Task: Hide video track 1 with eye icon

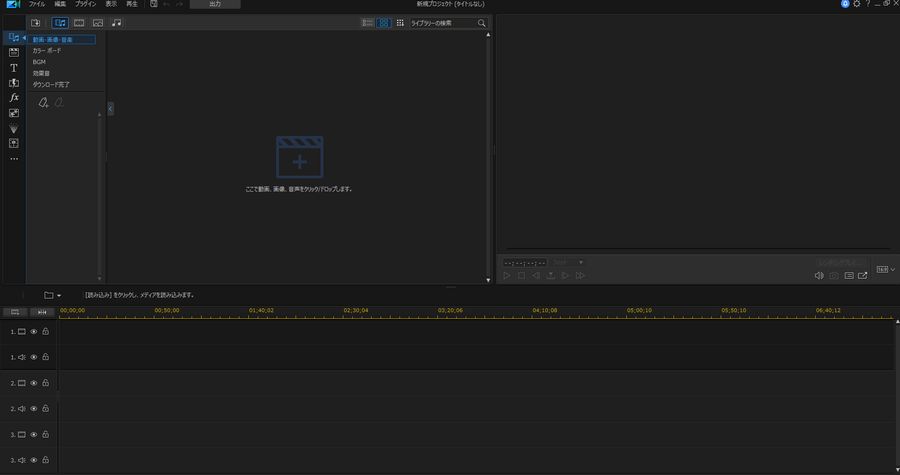Action: coord(33,331)
